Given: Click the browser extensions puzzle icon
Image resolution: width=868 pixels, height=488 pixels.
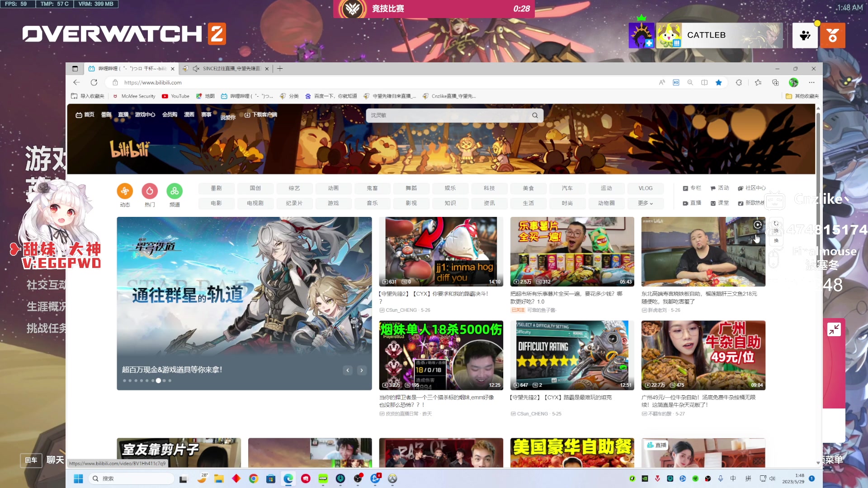Looking at the screenshot, I should [739, 82].
